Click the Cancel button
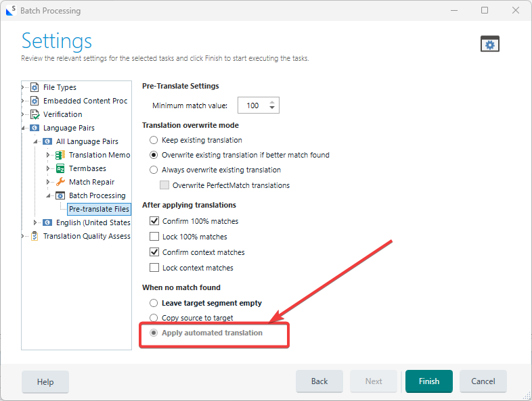Viewport: 532px width, 401px height. point(483,381)
